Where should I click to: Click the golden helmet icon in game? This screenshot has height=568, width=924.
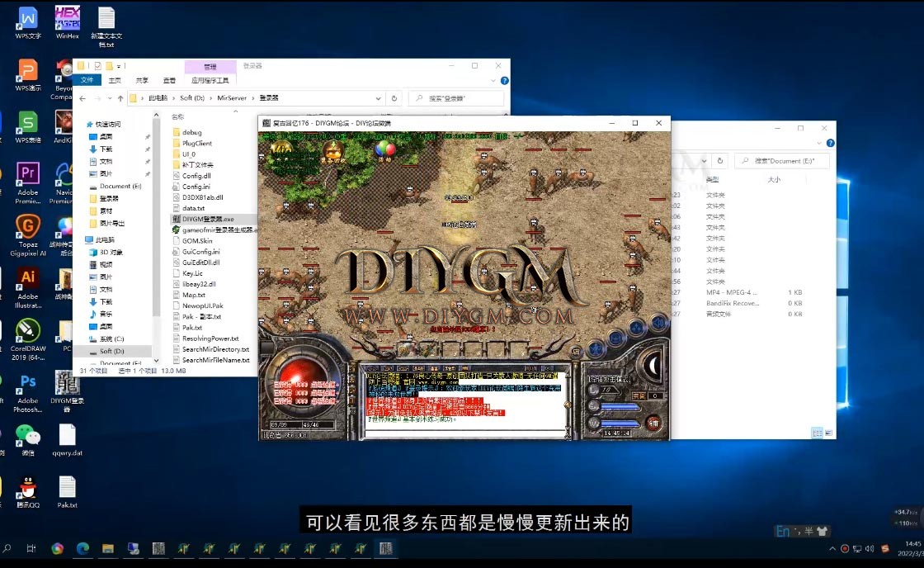[x=332, y=151]
